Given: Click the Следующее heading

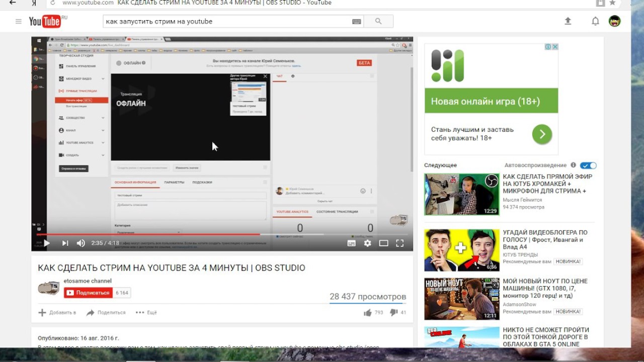Looking at the screenshot, I should tap(440, 165).
